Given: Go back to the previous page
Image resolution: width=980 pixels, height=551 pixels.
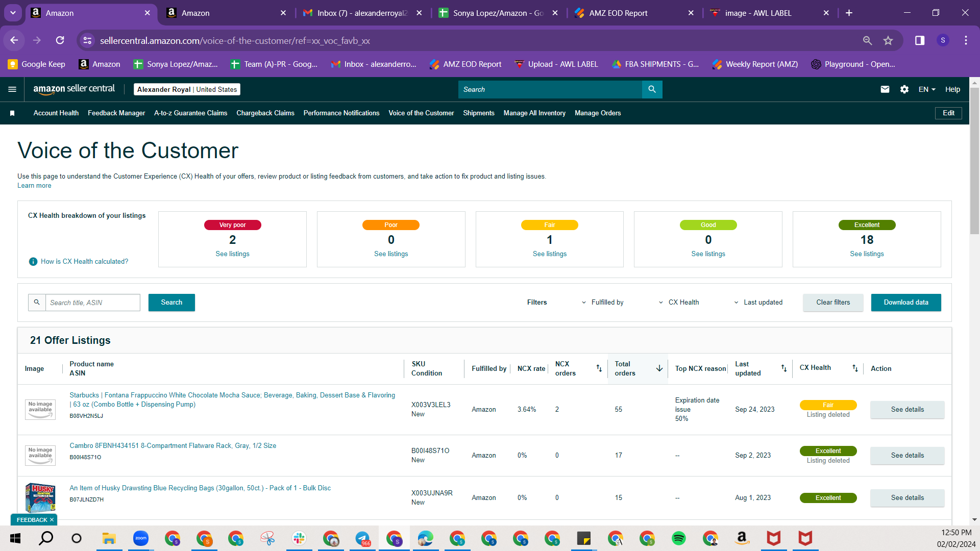Looking at the screenshot, I should 14,40.
